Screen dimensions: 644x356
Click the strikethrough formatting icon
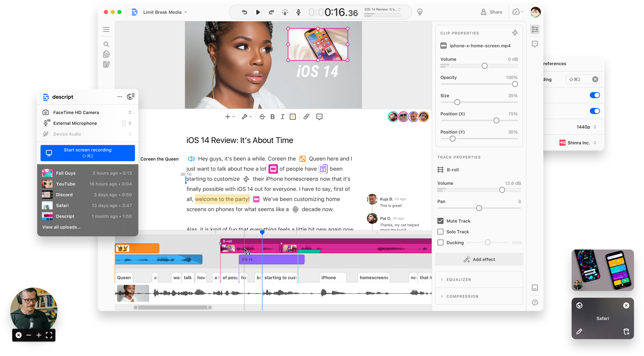[x=262, y=117]
